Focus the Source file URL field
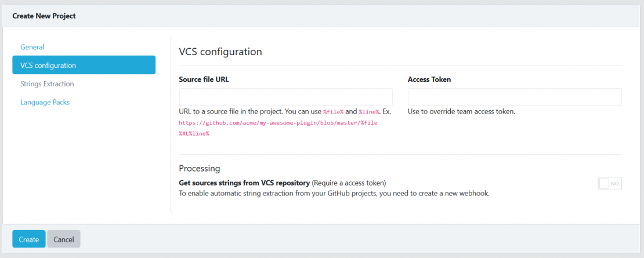Screen dimensions: 644x258 286,97
